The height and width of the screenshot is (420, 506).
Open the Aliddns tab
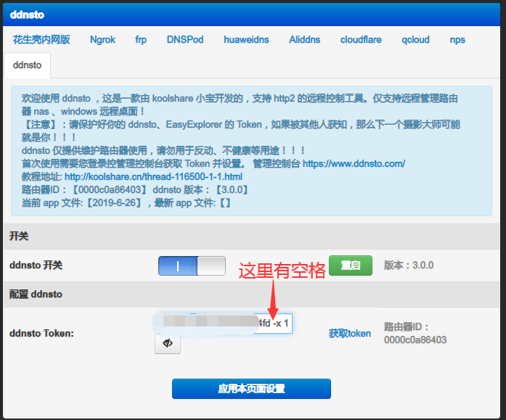(x=306, y=40)
